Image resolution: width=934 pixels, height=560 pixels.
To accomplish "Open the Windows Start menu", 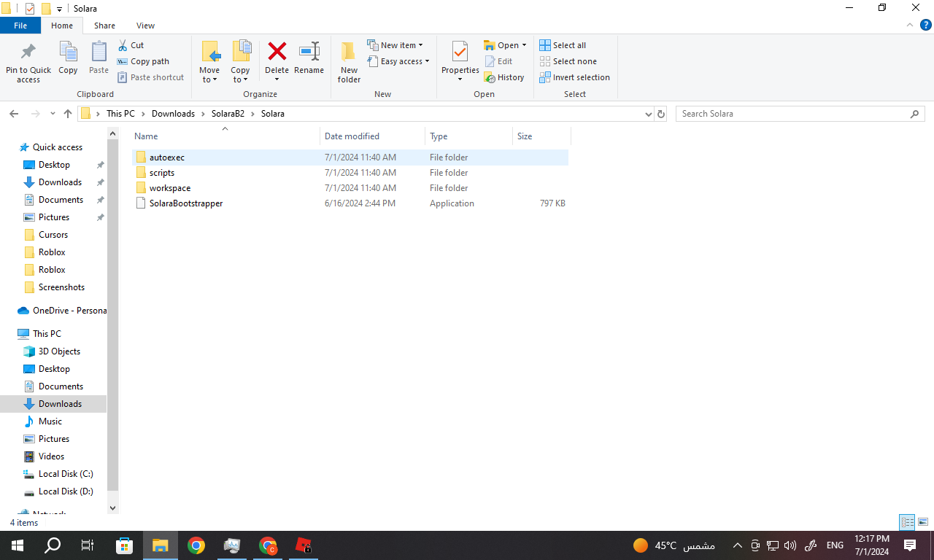I will tap(18, 545).
